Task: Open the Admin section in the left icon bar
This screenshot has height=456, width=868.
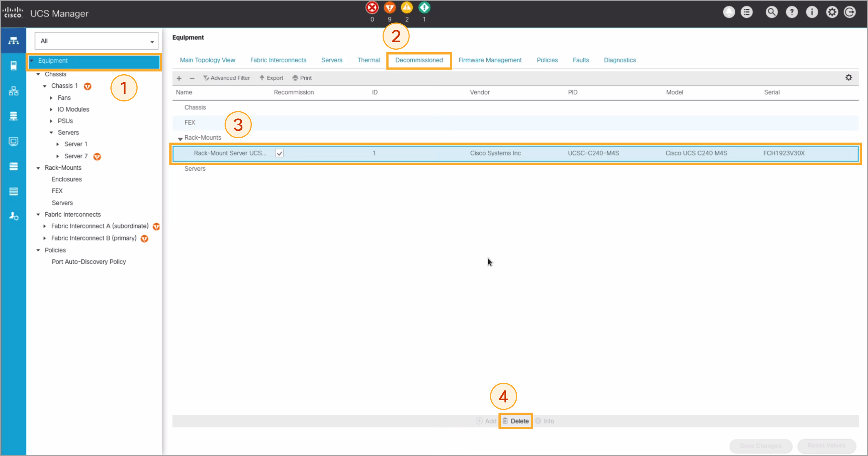Action: click(x=13, y=216)
